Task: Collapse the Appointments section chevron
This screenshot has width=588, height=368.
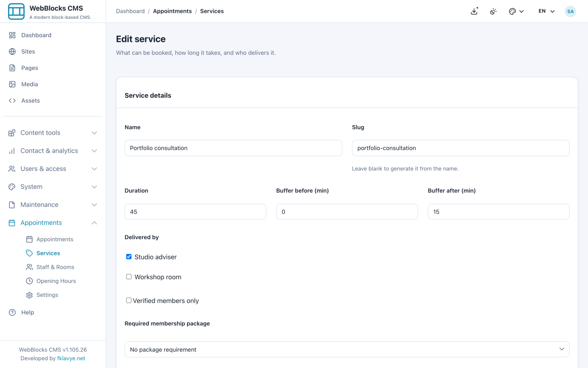Action: point(94,223)
